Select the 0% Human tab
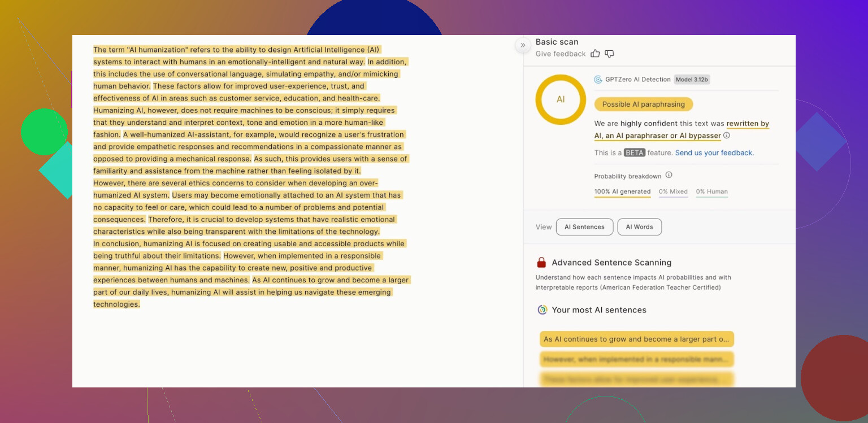The image size is (868, 423). [711, 191]
